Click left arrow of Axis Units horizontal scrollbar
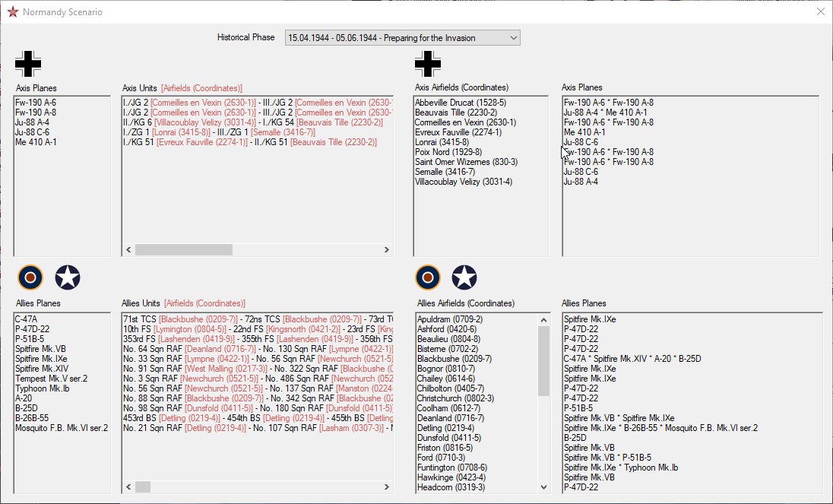 point(128,249)
